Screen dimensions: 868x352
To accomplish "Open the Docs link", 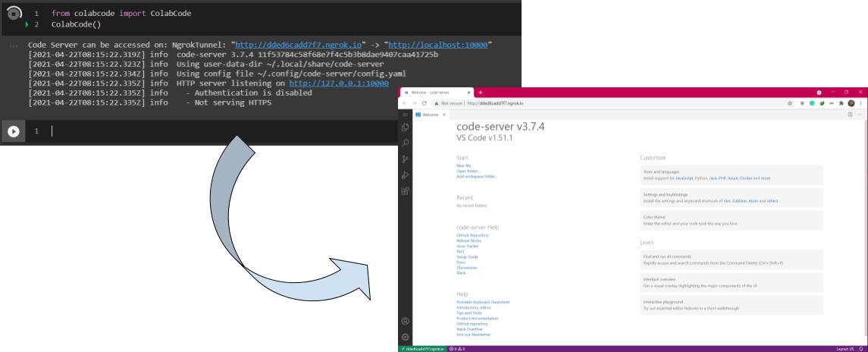I will coord(461,262).
